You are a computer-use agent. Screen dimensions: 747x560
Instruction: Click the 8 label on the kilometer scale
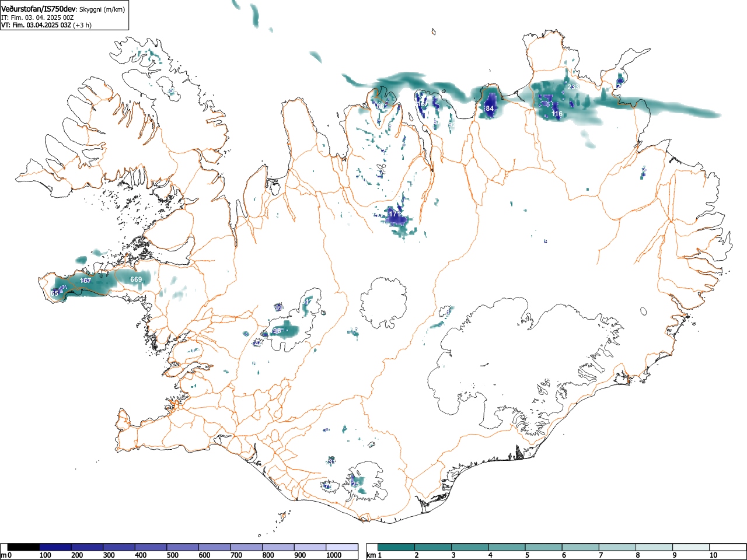[x=638, y=555]
